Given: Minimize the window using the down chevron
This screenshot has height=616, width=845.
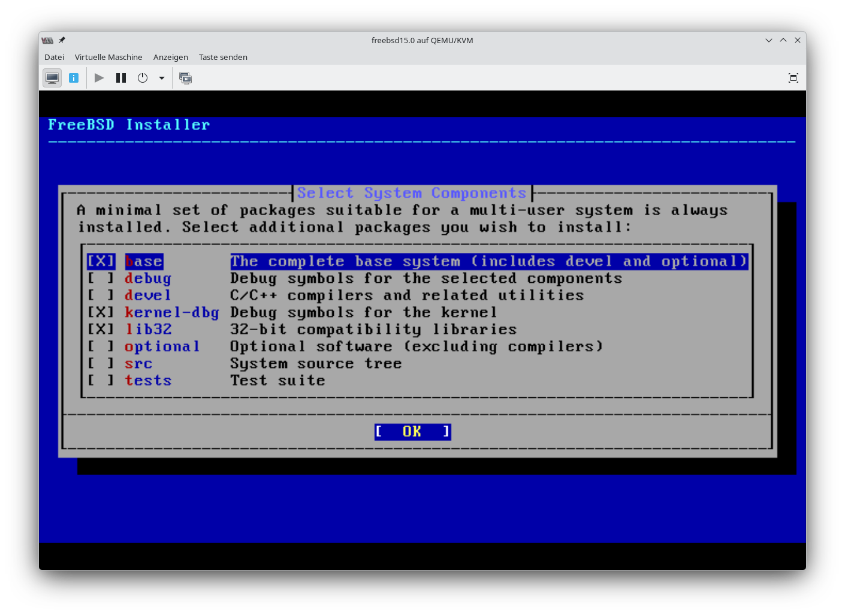Looking at the screenshot, I should [x=768, y=40].
